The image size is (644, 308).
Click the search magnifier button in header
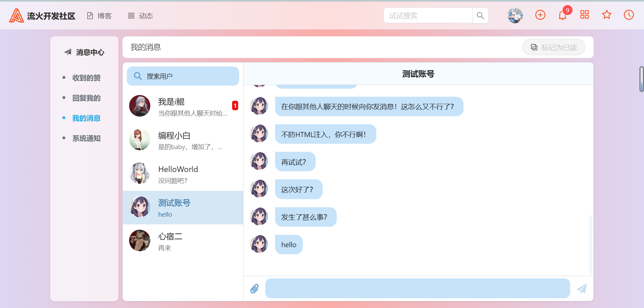point(480,15)
